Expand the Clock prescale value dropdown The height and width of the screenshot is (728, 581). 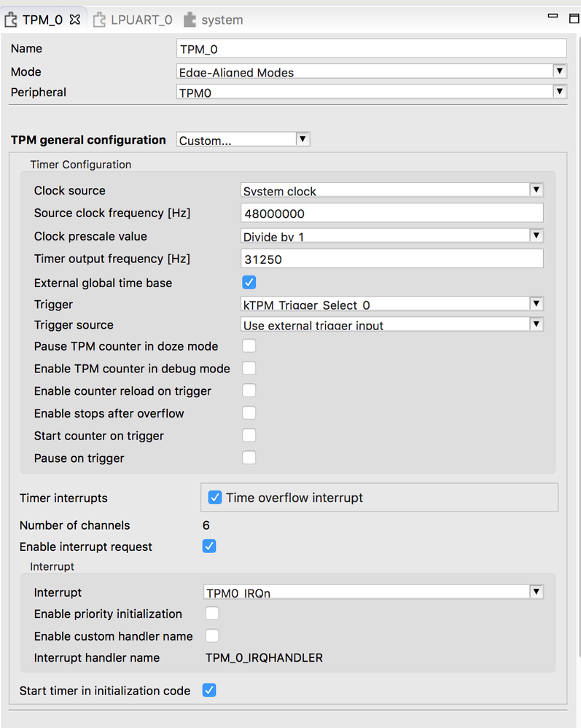(x=536, y=235)
